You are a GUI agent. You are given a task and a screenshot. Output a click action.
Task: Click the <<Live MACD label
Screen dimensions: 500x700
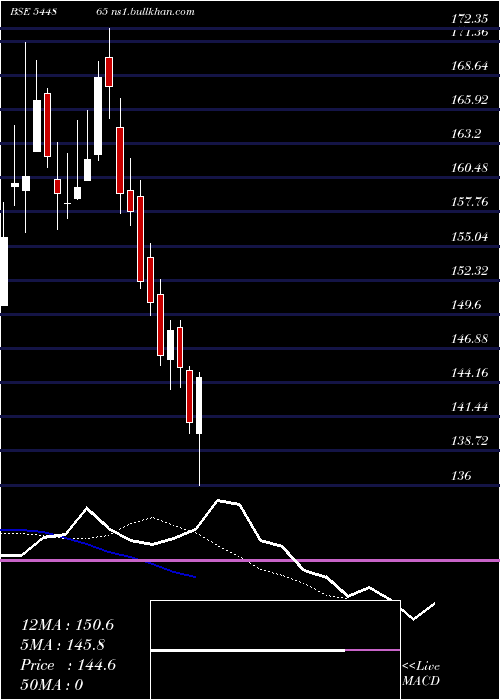(x=421, y=673)
